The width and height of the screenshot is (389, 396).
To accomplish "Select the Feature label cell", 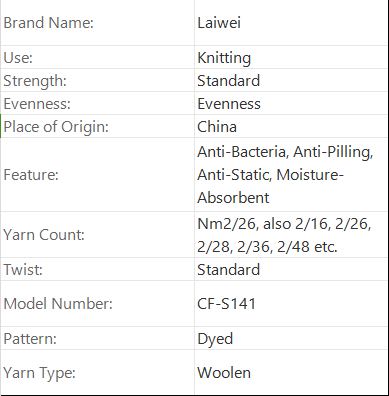I will [x=97, y=175].
